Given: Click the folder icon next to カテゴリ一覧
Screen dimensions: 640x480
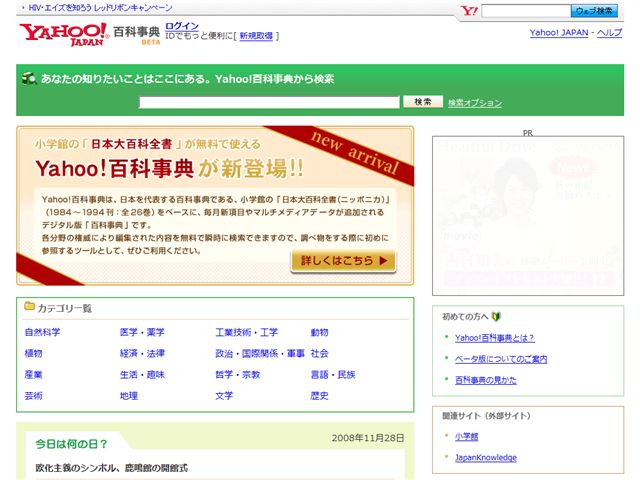Looking at the screenshot, I should (29, 306).
